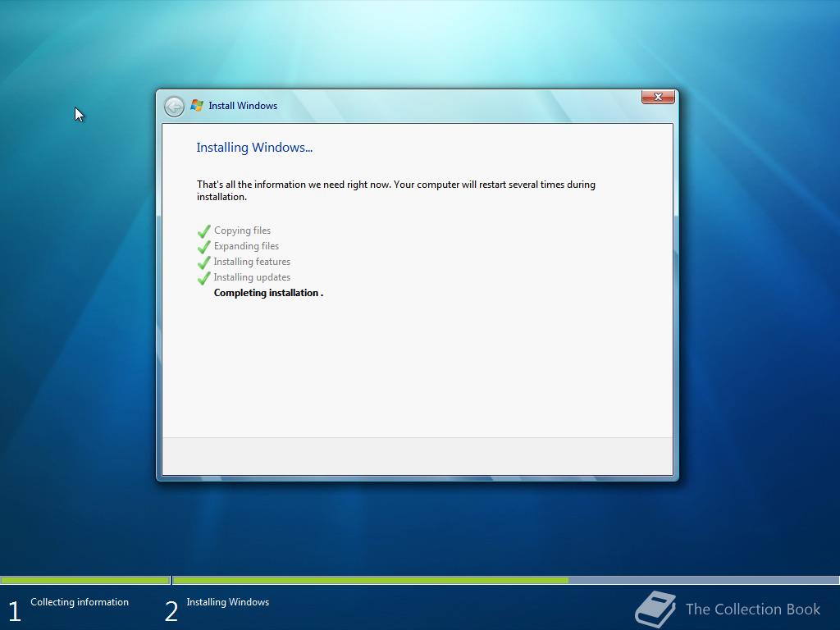
Task: Expand the Installing updates step entry
Action: click(252, 277)
